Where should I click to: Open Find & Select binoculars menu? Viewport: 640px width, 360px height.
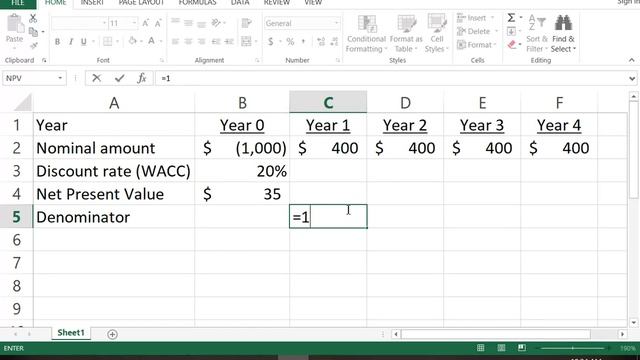pos(563,34)
